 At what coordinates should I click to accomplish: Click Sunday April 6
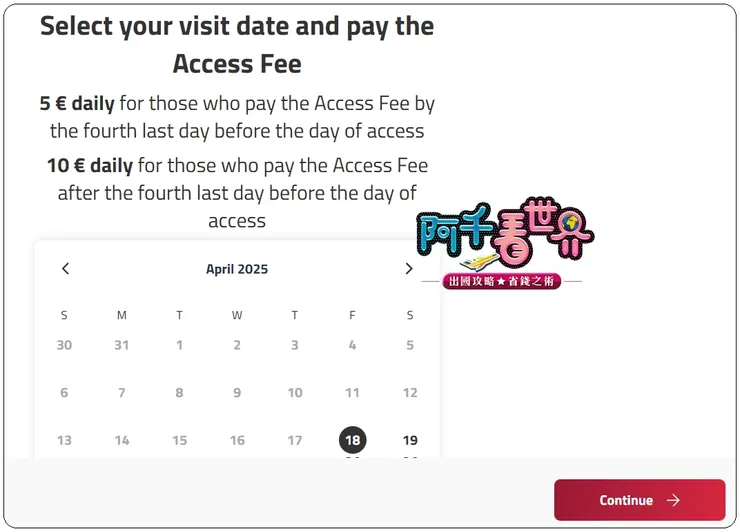point(65,393)
